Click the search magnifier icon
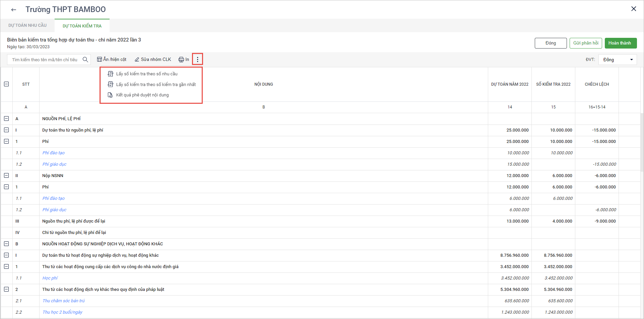This screenshot has height=319, width=644. pos(85,60)
